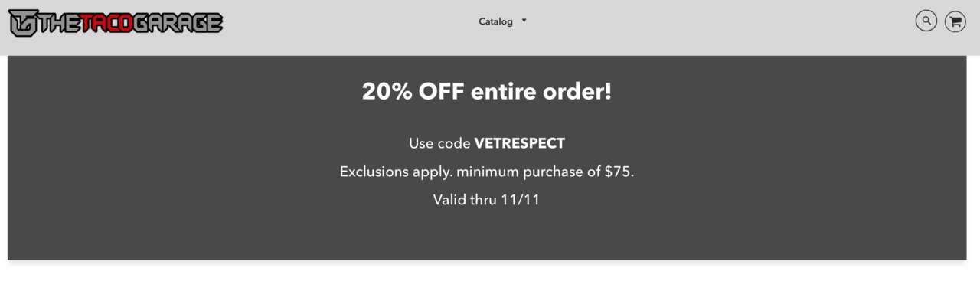Open the Catalog menu
Screen dimensions: 980x281
tap(496, 21)
